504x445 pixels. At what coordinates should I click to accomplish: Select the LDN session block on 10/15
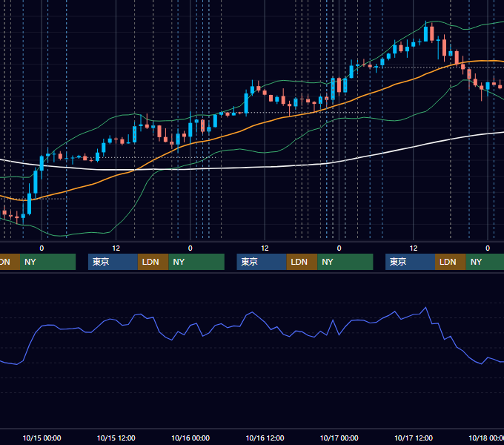[153, 262]
